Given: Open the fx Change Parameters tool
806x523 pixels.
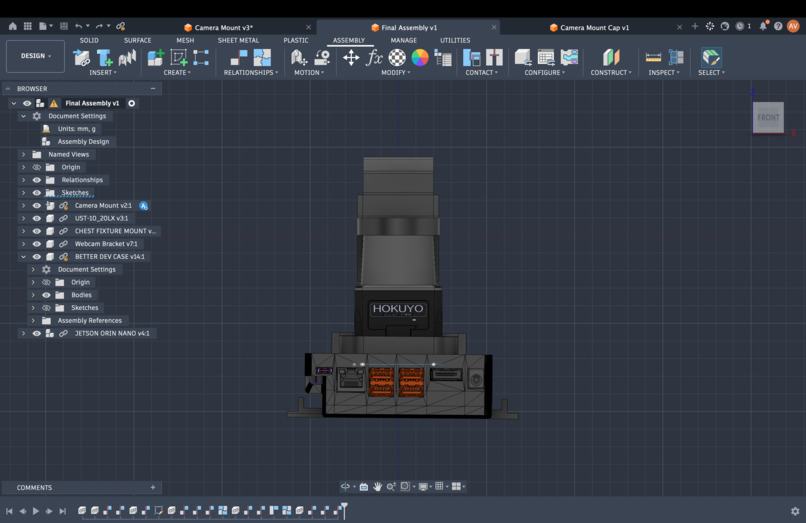Looking at the screenshot, I should [374, 58].
